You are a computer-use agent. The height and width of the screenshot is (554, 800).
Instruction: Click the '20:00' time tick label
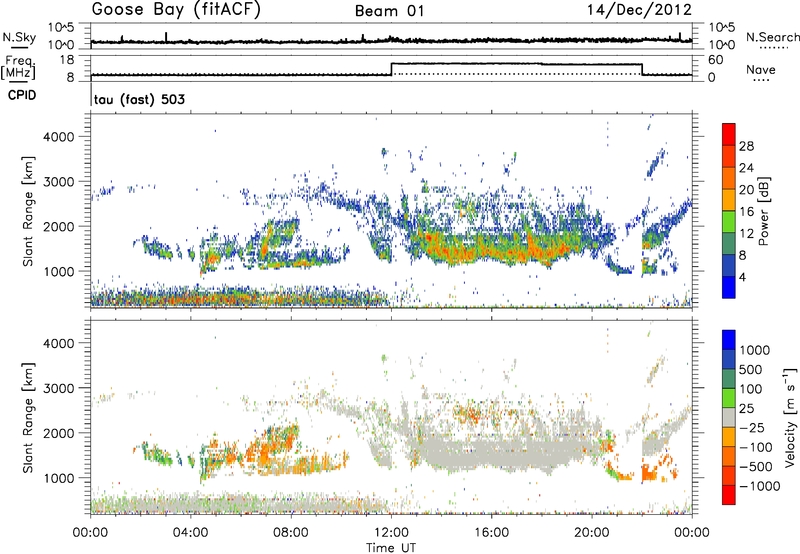point(591,533)
